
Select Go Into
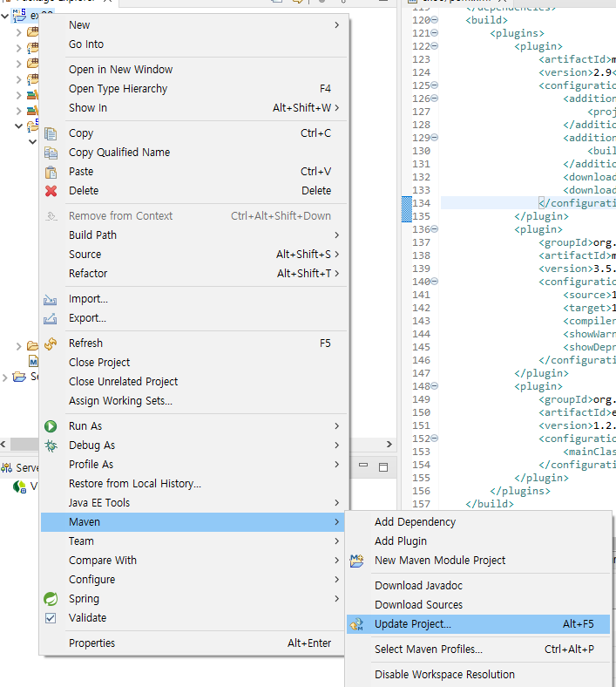click(x=193, y=44)
